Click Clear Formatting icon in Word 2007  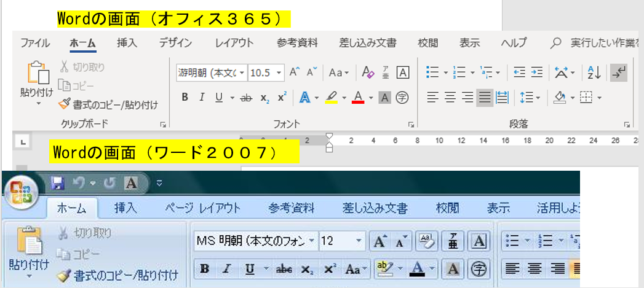pos(426,243)
